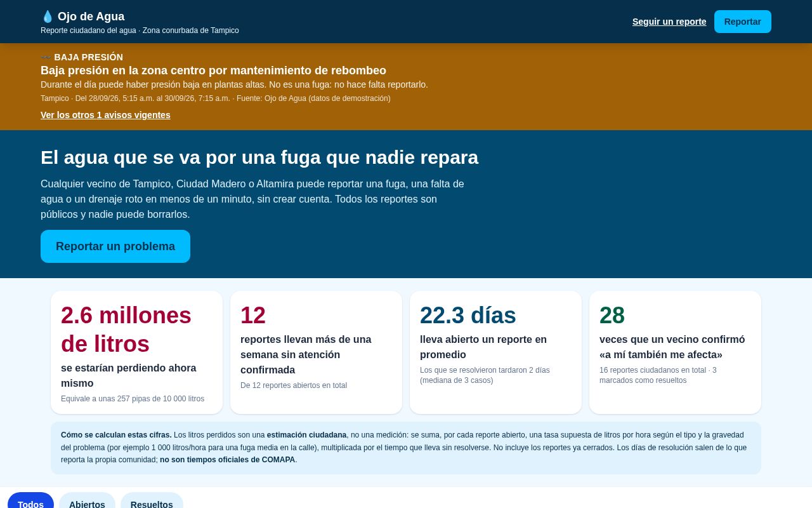Click the Reportar button in the header
The height and width of the screenshot is (508, 812).
743,22
